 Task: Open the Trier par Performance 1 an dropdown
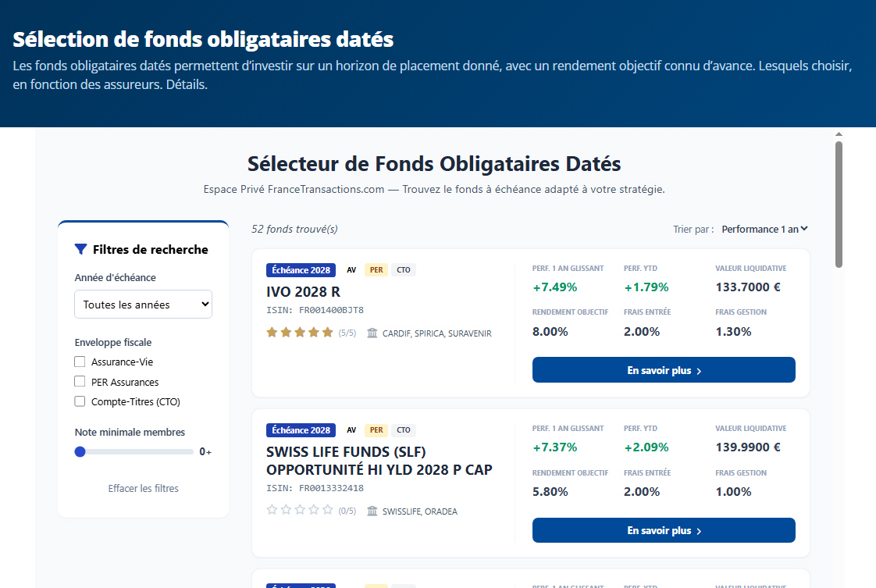click(x=764, y=229)
